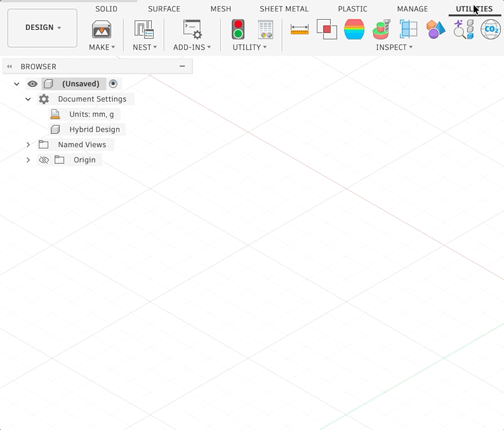Select the Measure ruler tool
This screenshot has height=430, width=504.
[300, 30]
